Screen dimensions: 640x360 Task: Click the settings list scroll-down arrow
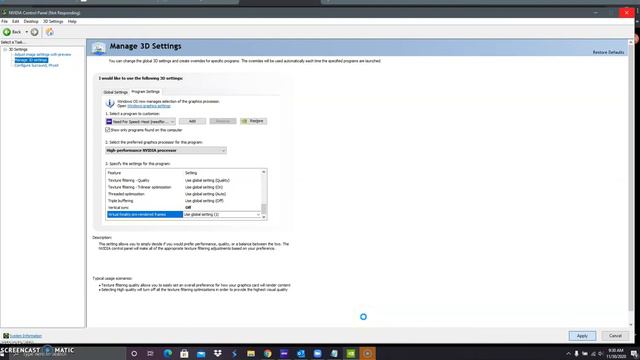tap(264, 217)
